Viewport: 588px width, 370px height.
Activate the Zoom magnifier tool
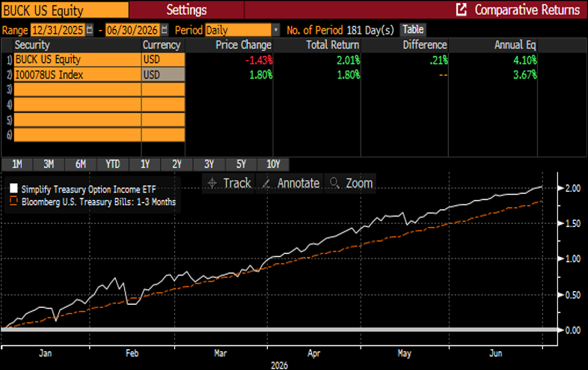[350, 184]
